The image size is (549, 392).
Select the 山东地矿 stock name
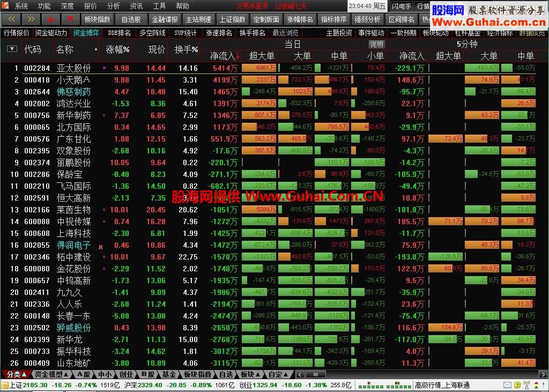(73, 363)
